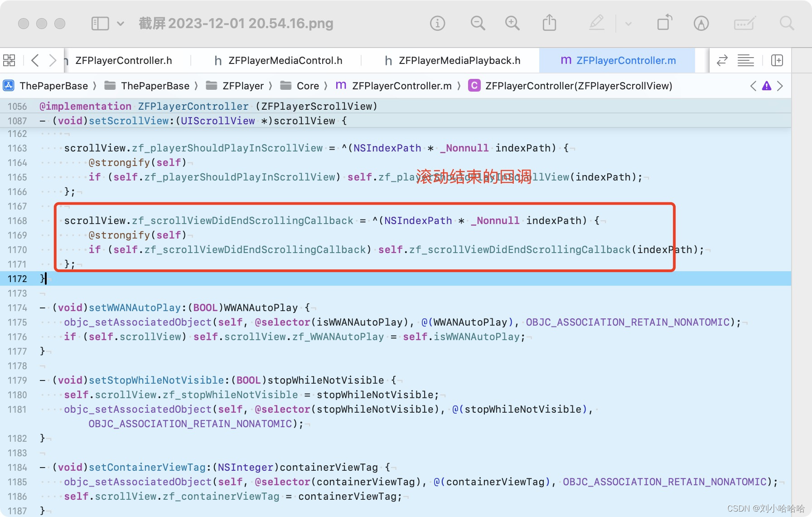Open the Code Review comparison editor
This screenshot has height=517, width=812.
pyautogui.click(x=722, y=60)
